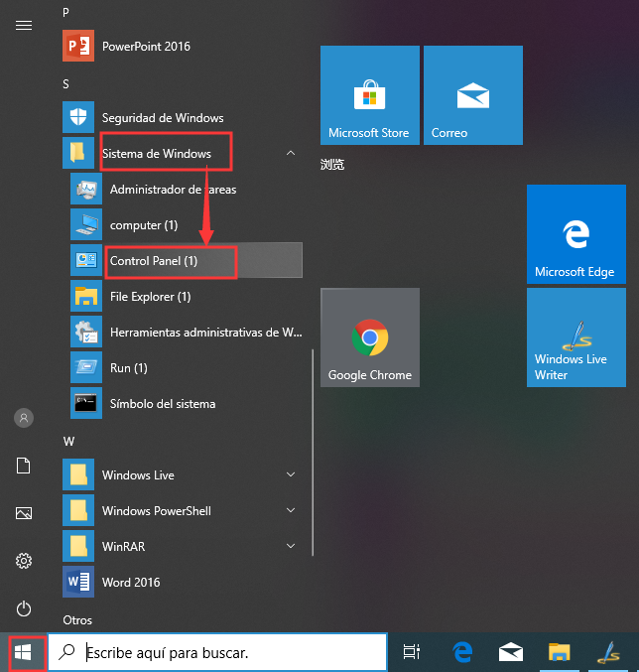Image resolution: width=639 pixels, height=672 pixels.
Task: Click the letter S section header
Action: click(65, 84)
